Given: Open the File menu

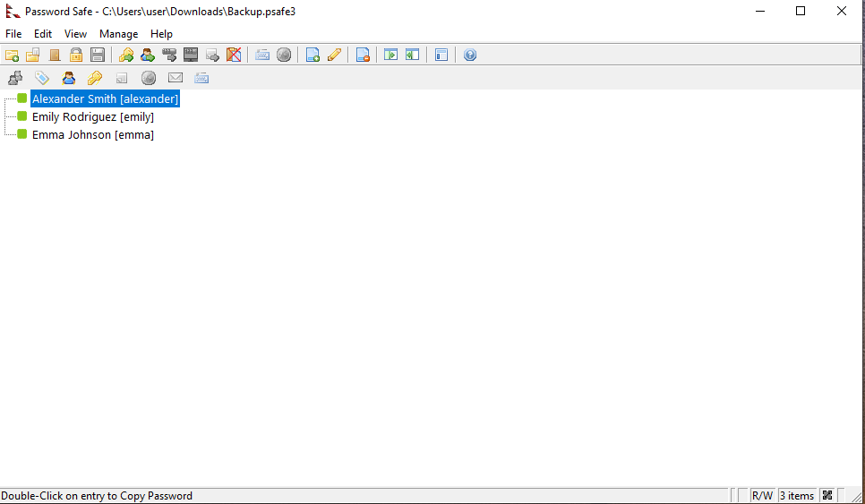Looking at the screenshot, I should tap(13, 34).
